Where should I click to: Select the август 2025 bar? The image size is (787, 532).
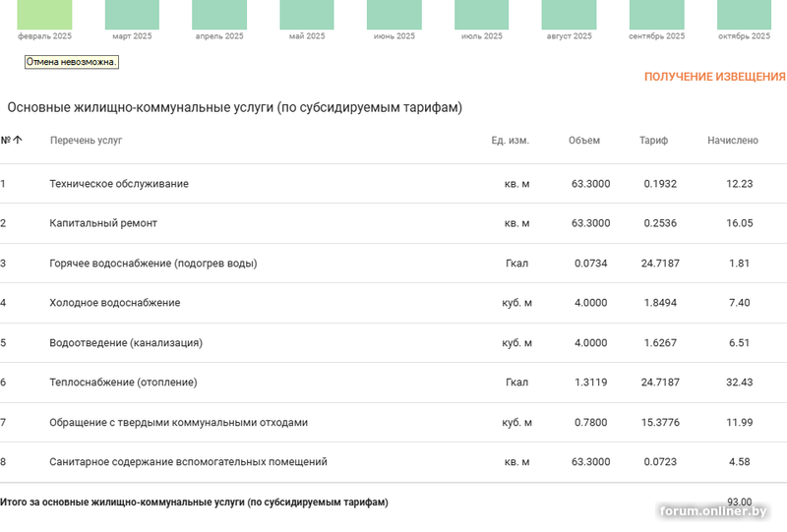pos(569,15)
